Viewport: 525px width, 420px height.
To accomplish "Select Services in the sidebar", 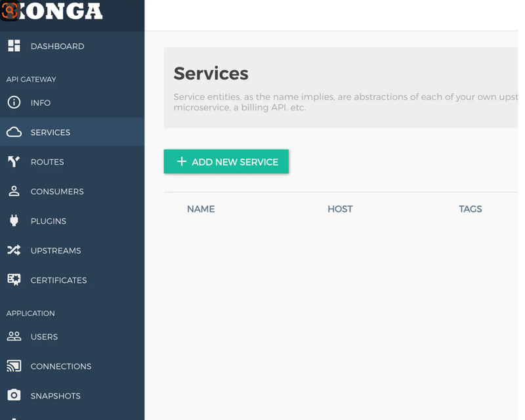I will (72, 132).
